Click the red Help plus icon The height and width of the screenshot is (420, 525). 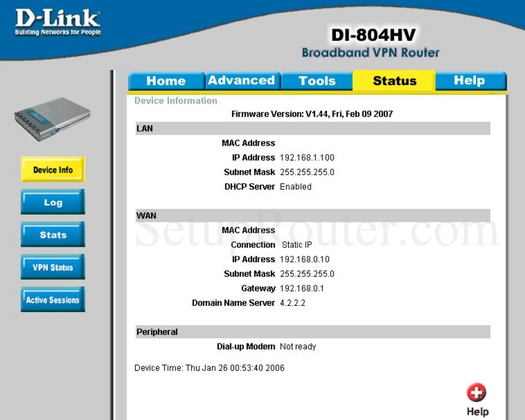(x=476, y=392)
